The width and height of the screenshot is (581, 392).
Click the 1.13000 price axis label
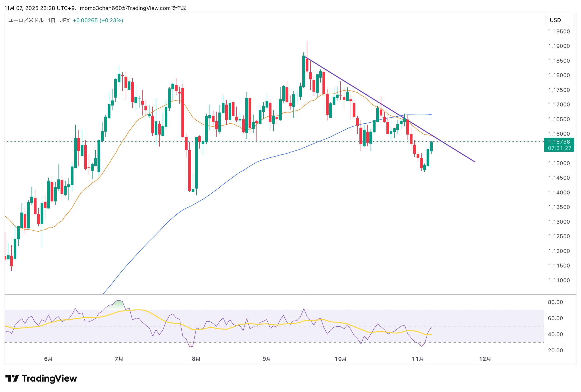pos(559,222)
